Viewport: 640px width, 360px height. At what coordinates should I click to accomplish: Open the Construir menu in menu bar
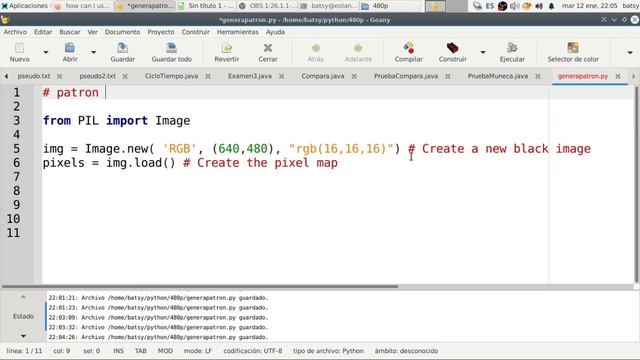196,32
